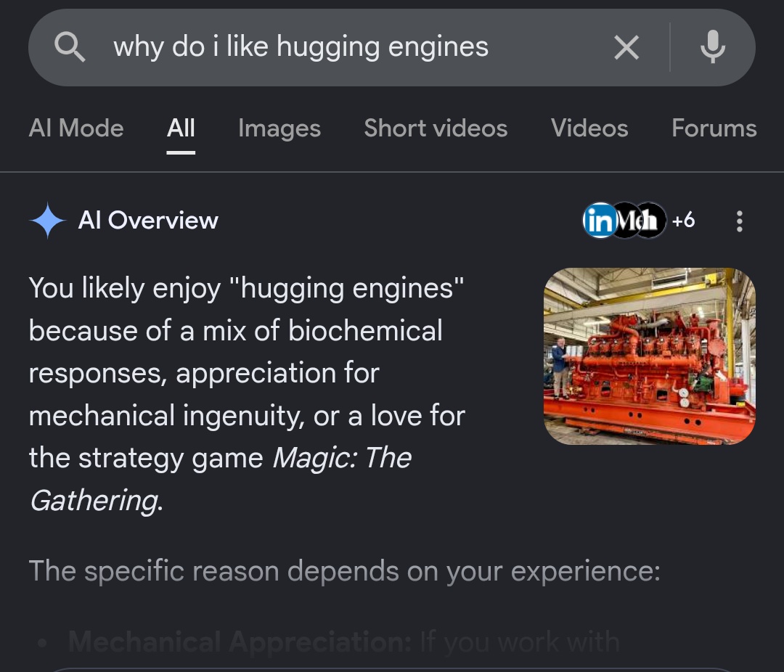Start voice search with the microphone icon
This screenshot has height=672, width=784.
(713, 47)
